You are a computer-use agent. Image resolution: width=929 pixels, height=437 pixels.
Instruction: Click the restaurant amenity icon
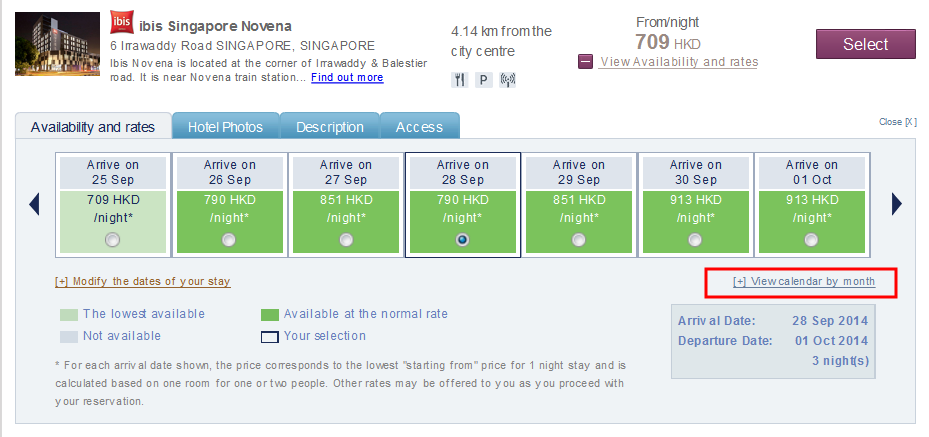coord(460,80)
